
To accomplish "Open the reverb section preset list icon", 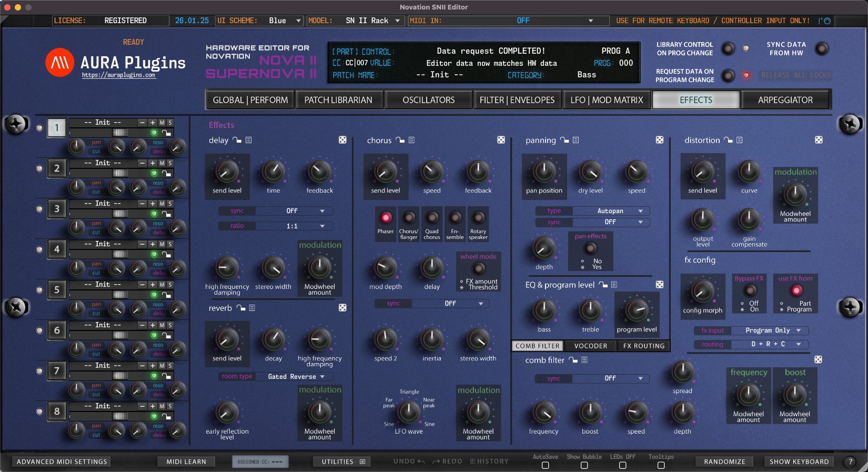I will [x=252, y=308].
